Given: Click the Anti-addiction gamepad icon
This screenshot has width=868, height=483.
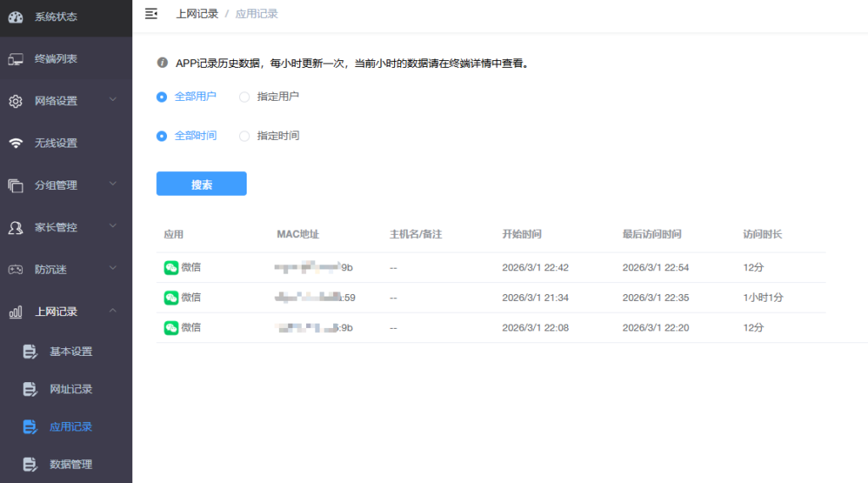Looking at the screenshot, I should 15,269.
